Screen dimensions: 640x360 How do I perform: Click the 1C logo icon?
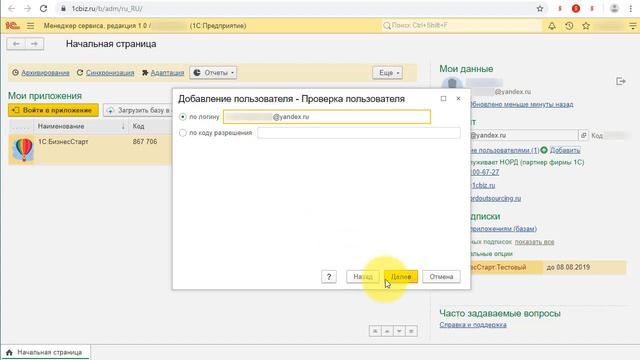(x=12, y=26)
